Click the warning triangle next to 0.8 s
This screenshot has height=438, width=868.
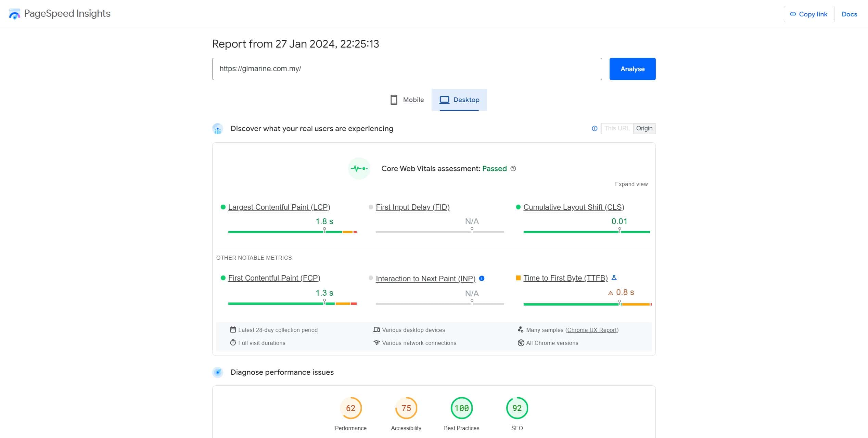coord(610,293)
